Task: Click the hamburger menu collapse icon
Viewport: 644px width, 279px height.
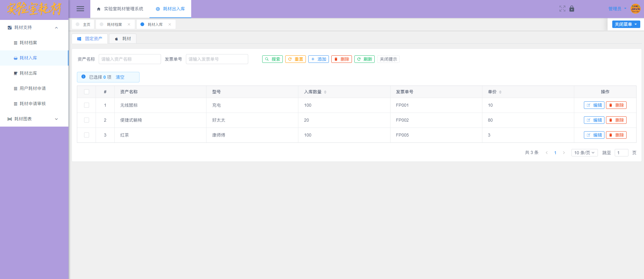Action: [80, 9]
